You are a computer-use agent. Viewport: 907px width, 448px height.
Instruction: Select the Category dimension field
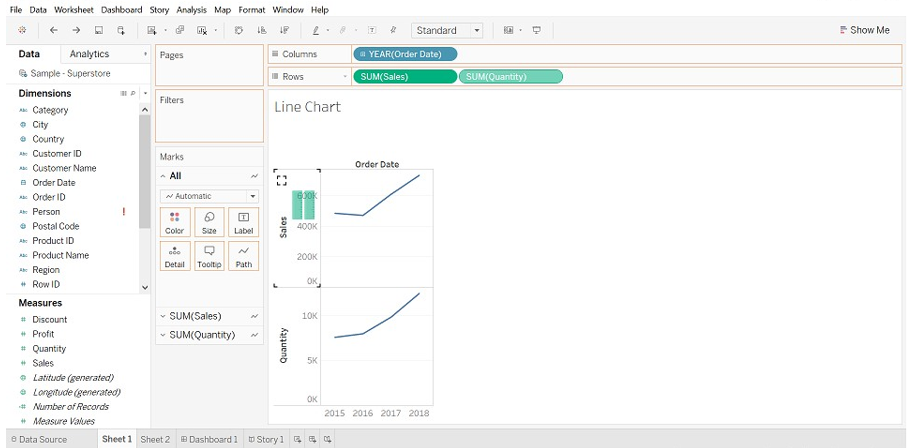50,110
